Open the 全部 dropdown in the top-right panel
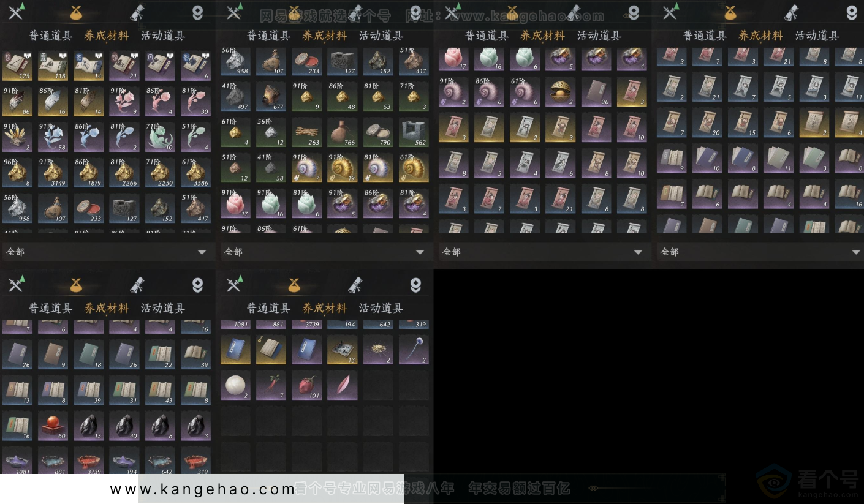Image resolution: width=864 pixels, height=504 pixels. click(760, 252)
